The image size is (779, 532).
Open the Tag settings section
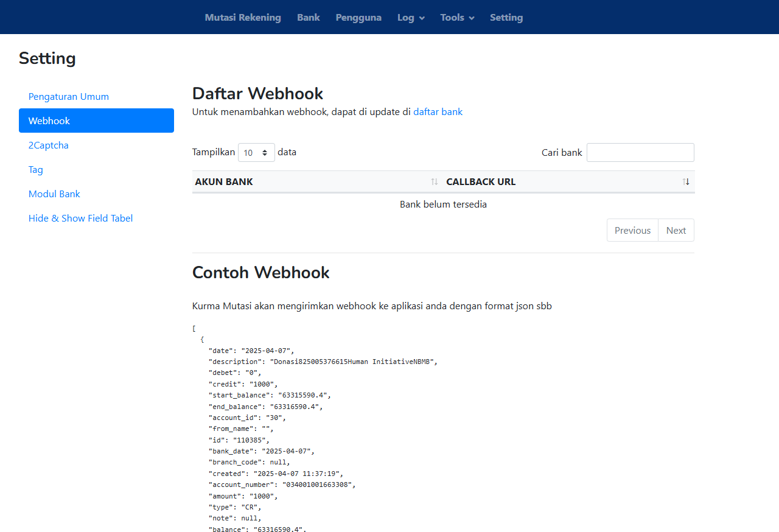pyautogui.click(x=36, y=170)
